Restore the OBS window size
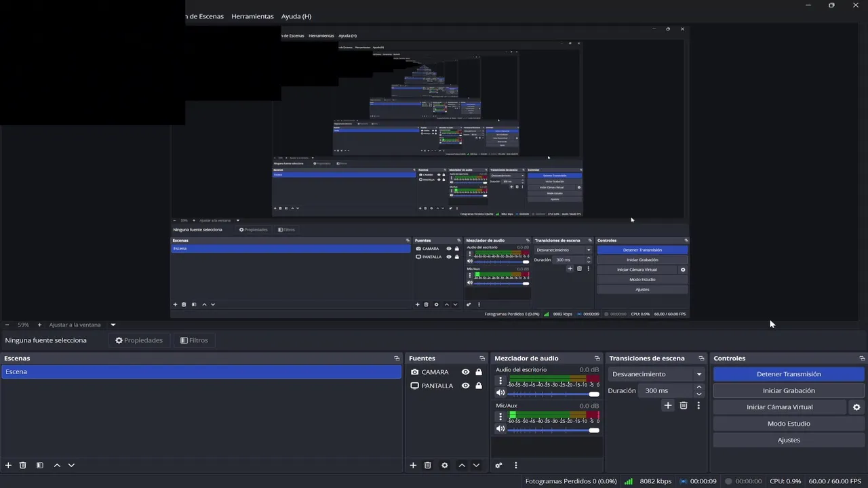 pyautogui.click(x=832, y=5)
